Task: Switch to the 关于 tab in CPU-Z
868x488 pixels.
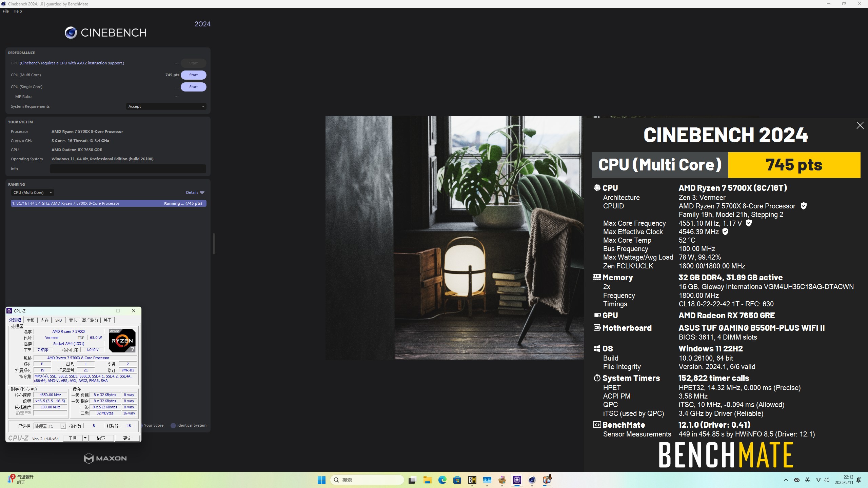Action: click(107, 320)
